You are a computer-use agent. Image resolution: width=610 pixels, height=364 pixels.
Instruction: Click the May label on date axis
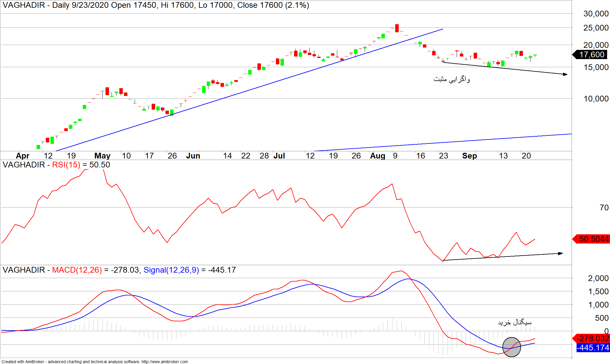pos(102,156)
